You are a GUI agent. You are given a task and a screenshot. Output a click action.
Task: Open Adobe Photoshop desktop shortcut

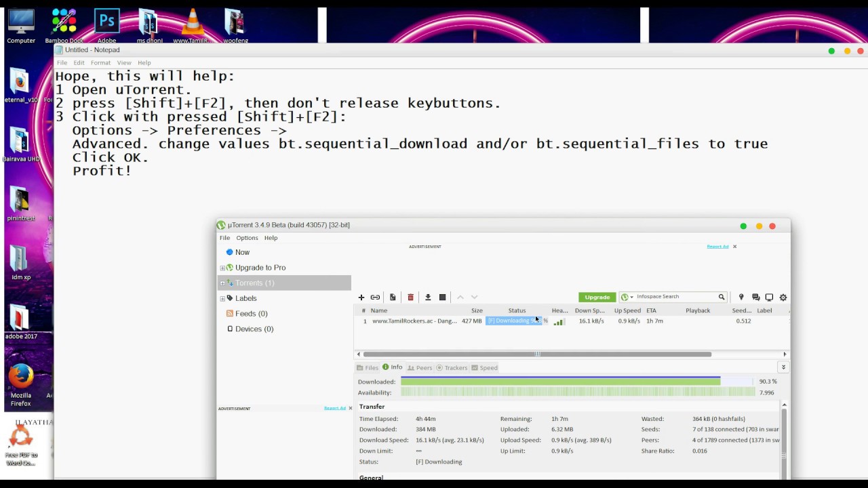click(106, 27)
